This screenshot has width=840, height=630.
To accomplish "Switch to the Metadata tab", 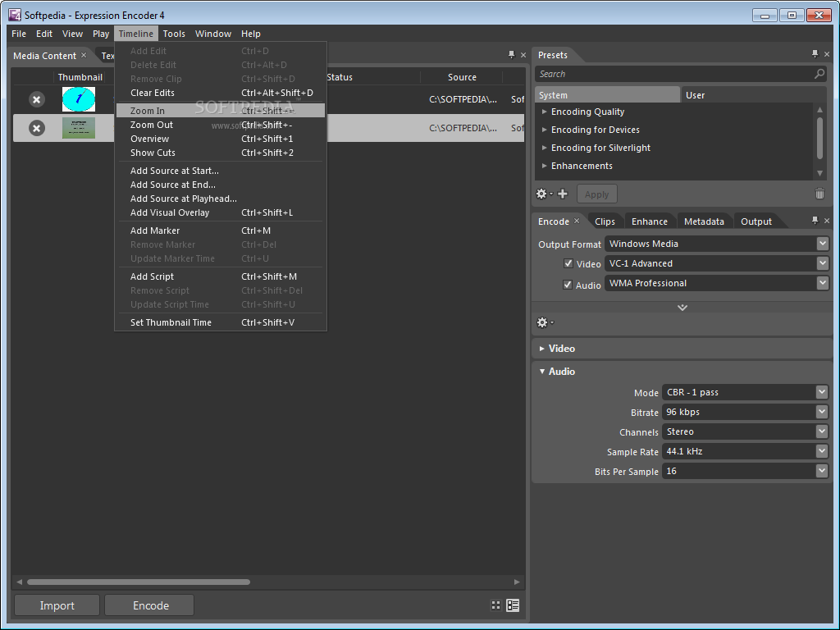I will pyautogui.click(x=704, y=221).
